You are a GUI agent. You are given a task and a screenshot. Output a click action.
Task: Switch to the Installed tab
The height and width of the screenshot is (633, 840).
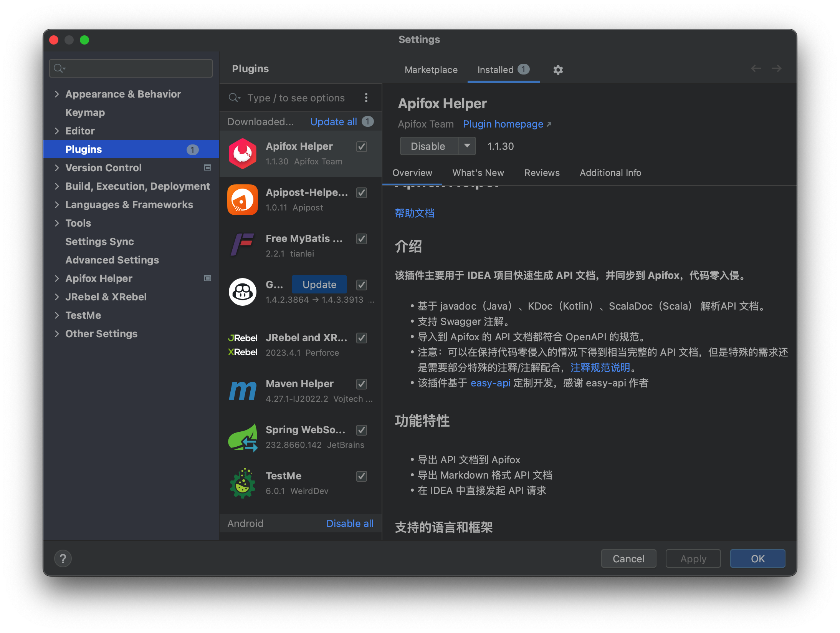(x=503, y=70)
